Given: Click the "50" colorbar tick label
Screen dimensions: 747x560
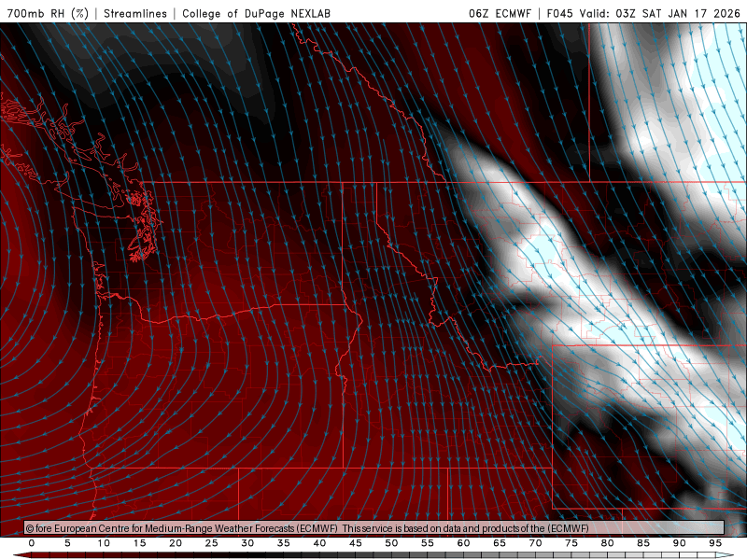Looking at the screenshot, I should click(391, 543).
